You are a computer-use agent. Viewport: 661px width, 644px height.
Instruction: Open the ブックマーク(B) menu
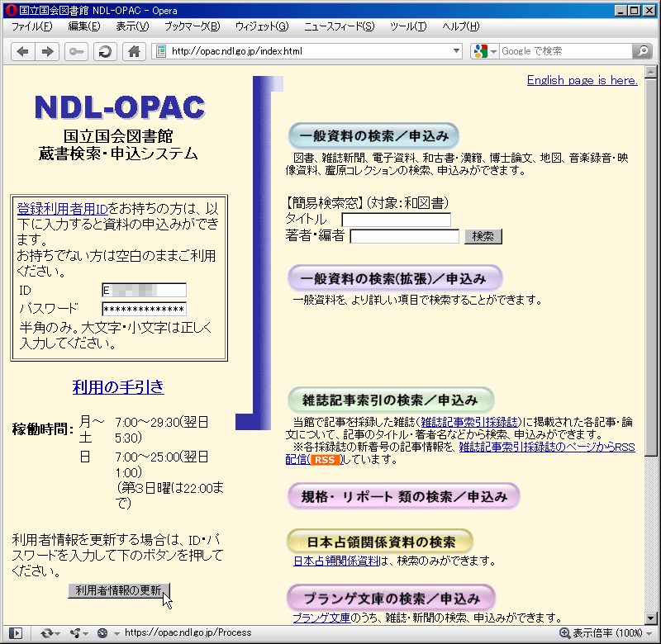[192, 26]
